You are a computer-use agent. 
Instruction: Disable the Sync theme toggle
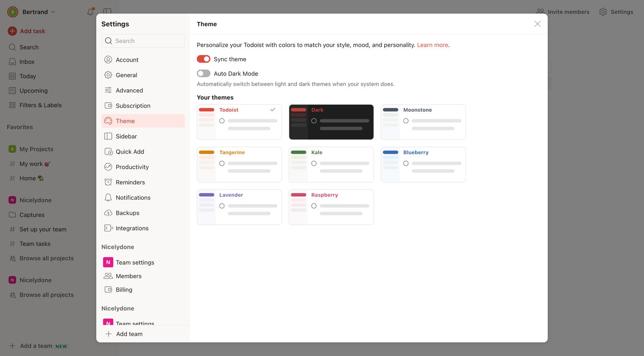[203, 59]
